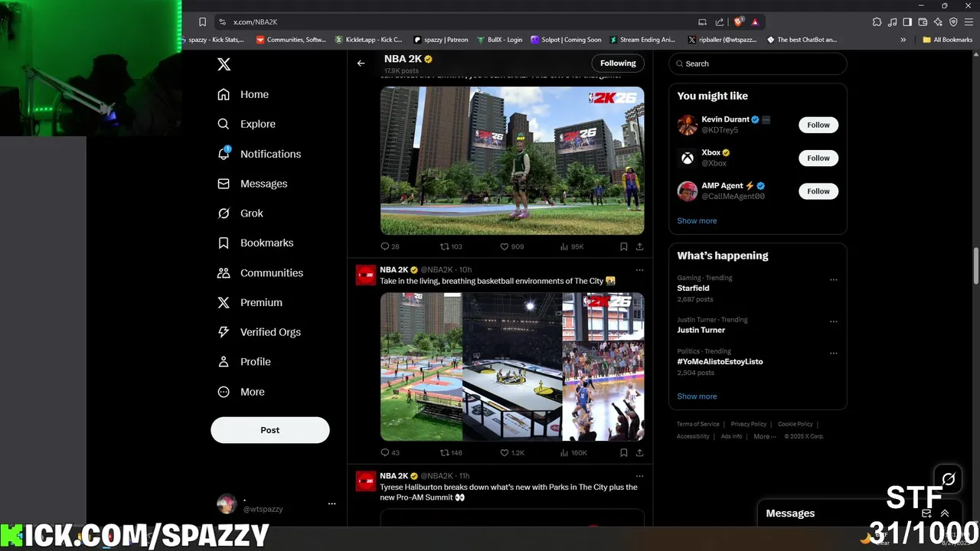This screenshot has width=980, height=551.
Task: Open the X logo home icon
Action: pyautogui.click(x=224, y=64)
